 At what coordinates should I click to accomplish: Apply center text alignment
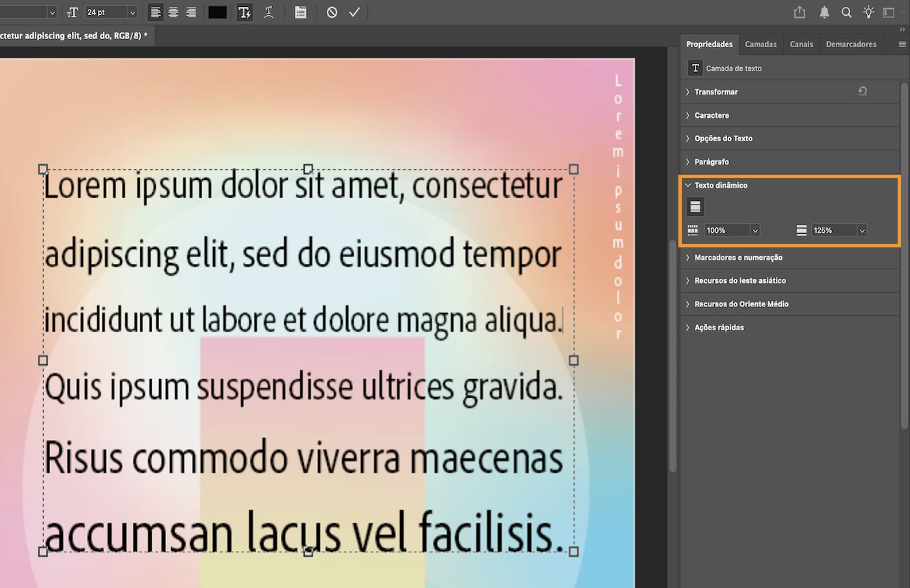(x=173, y=12)
